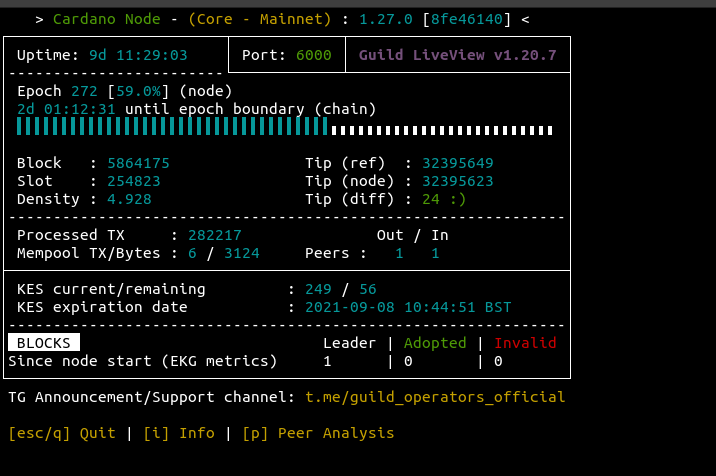Screen dimensions: 716x476
Task: Click the KES remaining value 56
Action: [x=368, y=289]
